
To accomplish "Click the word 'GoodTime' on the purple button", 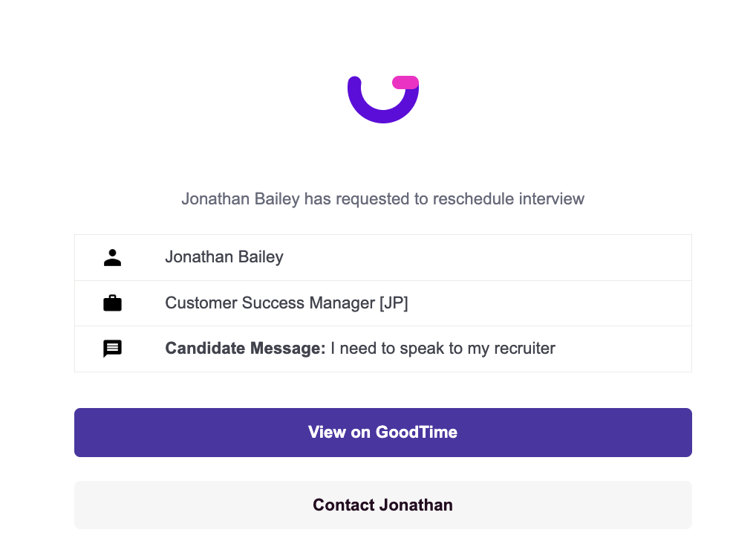I will (x=417, y=433).
